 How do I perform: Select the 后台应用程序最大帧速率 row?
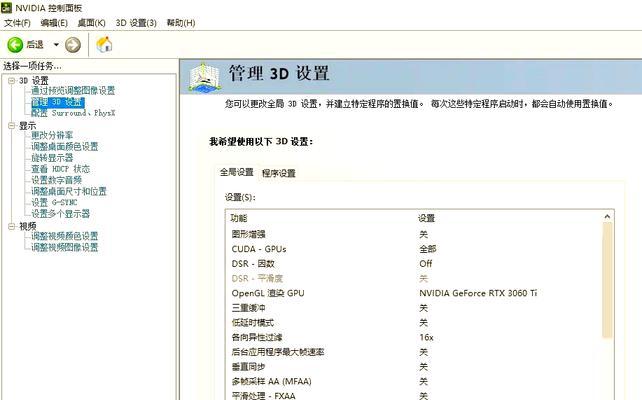pos(414,352)
